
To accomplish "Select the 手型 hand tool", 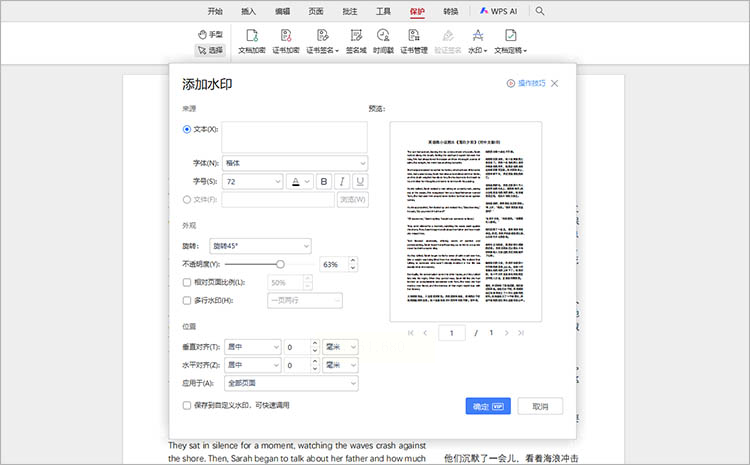I will tap(210, 34).
